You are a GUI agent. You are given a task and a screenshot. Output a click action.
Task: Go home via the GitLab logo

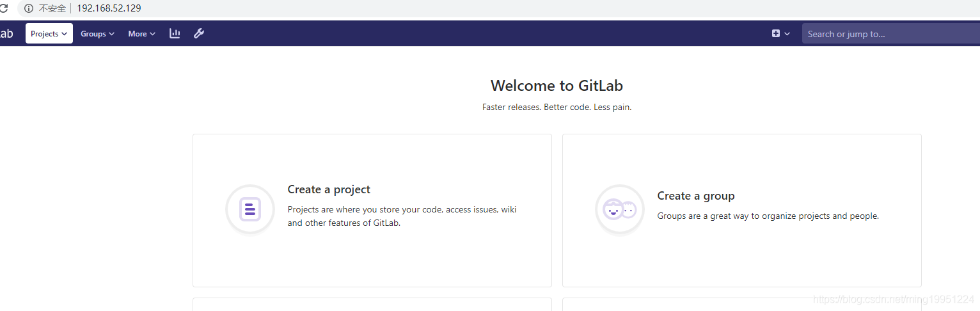[6, 33]
